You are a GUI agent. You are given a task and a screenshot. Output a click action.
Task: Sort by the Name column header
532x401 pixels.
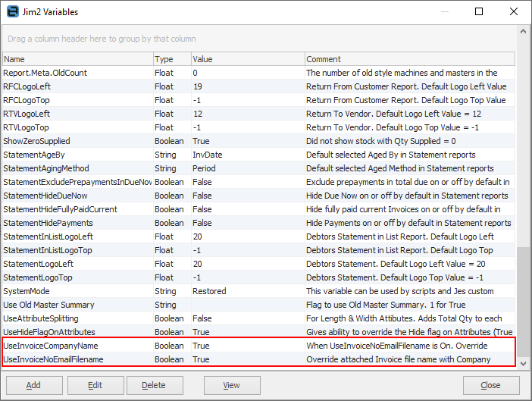coord(76,59)
